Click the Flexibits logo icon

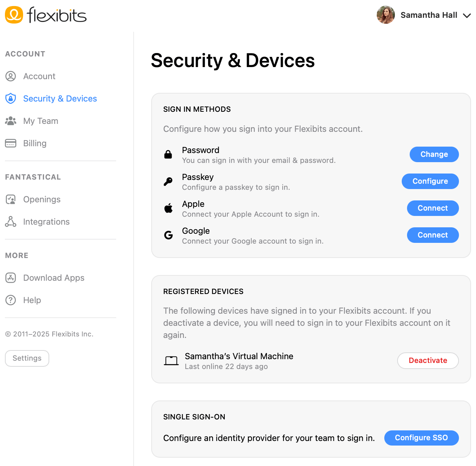coord(14,15)
